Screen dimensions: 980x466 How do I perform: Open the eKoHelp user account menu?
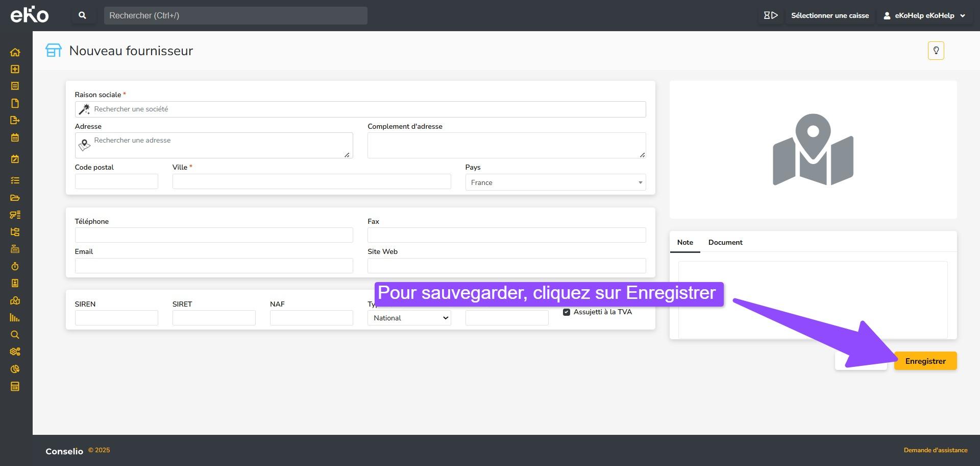point(924,15)
